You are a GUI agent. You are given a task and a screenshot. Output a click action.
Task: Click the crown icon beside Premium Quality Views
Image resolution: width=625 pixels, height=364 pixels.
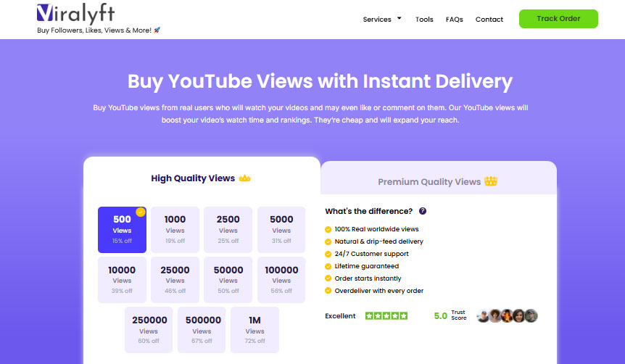point(491,181)
